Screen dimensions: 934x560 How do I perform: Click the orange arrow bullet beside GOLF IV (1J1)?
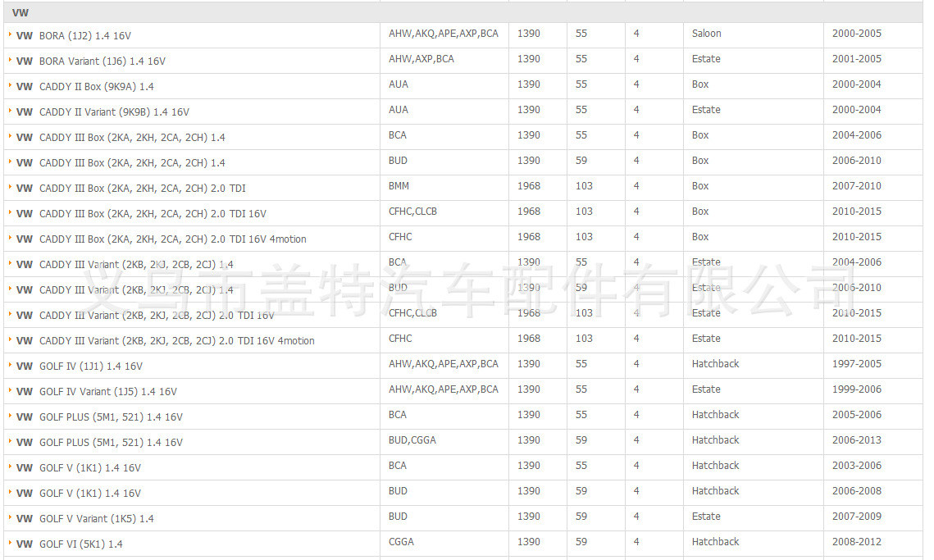coord(10,365)
